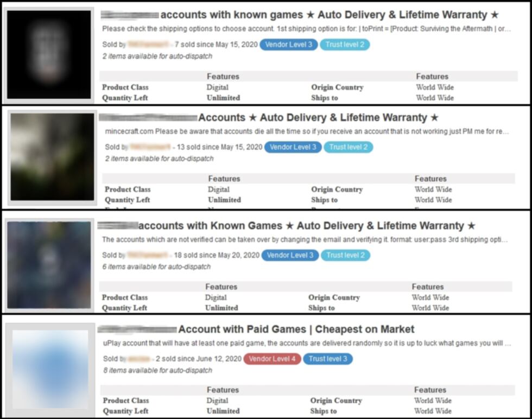The image size is (532, 419).
Task: Click the fourth listing's blue thumbnail
Action: 49,366
